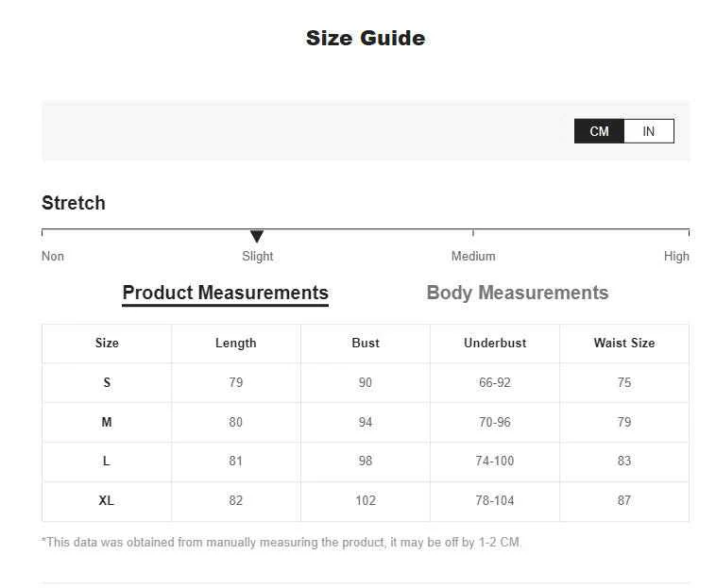
Task: Click the Length column header
Action: tap(236, 343)
